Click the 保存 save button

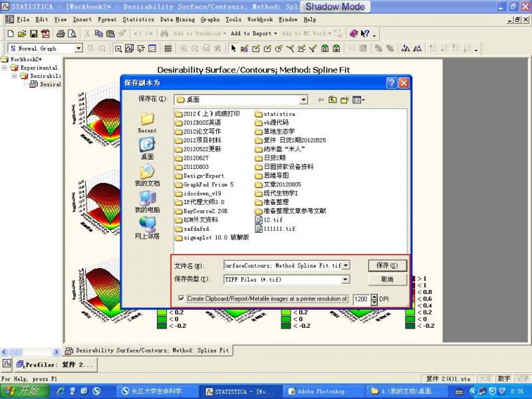pyautogui.click(x=387, y=265)
